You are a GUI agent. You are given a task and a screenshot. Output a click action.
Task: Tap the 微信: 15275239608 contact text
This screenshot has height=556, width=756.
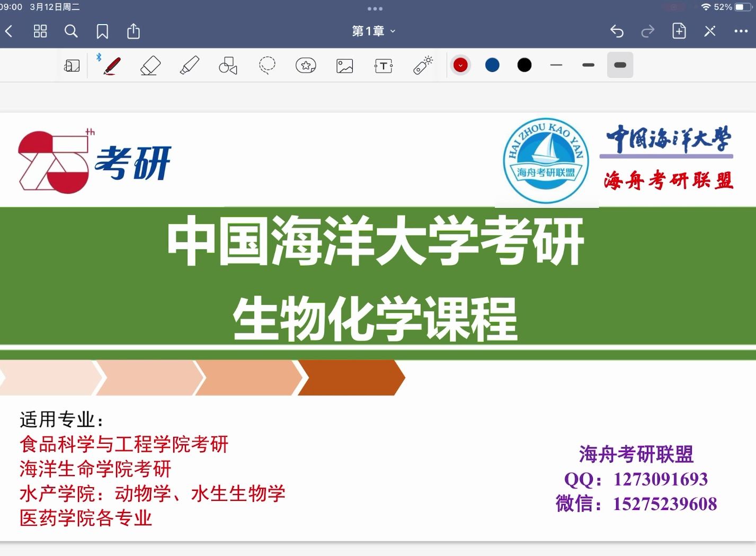click(x=636, y=504)
